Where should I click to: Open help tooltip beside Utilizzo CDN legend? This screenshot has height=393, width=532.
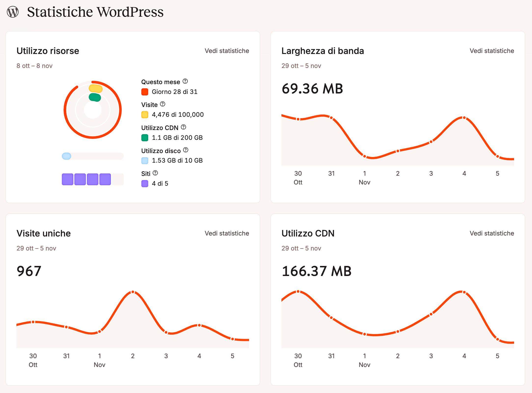(x=184, y=127)
